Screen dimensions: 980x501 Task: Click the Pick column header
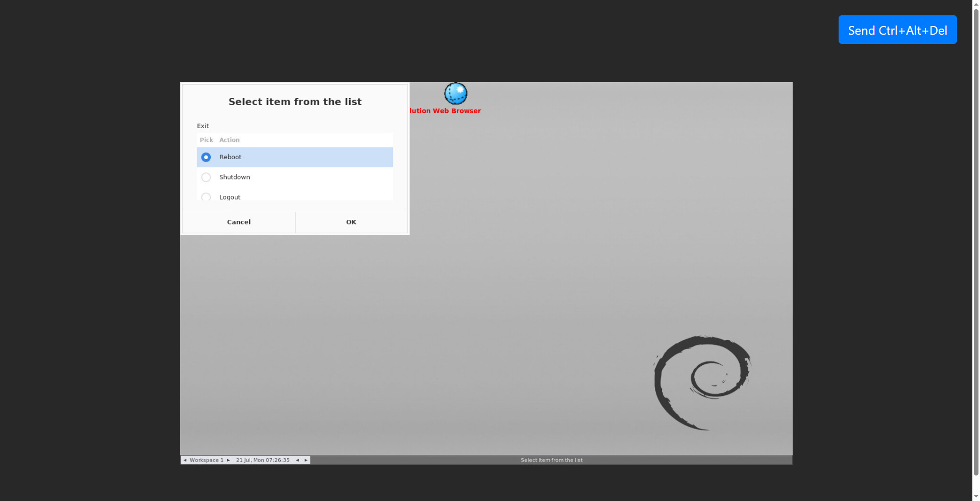coord(206,140)
